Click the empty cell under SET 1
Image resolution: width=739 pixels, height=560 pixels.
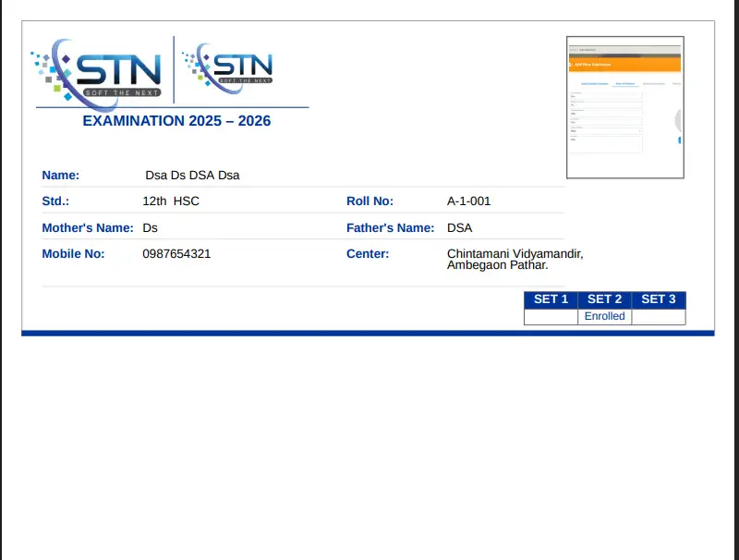pos(551,316)
